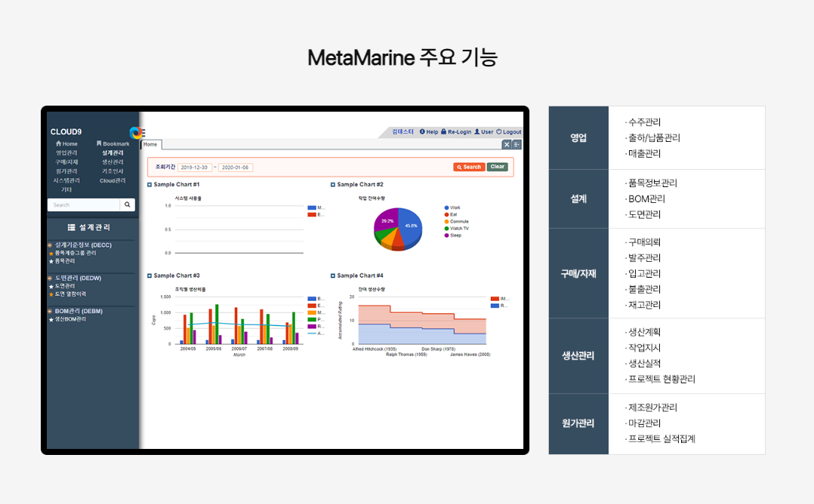Collapse the 도면관리 (DEDW) group
This screenshot has height=504, width=814.
[x=50, y=278]
